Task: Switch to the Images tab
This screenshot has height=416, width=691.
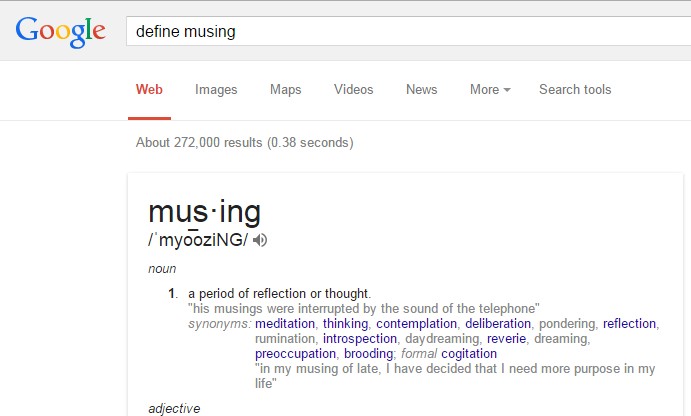Action: (x=216, y=90)
